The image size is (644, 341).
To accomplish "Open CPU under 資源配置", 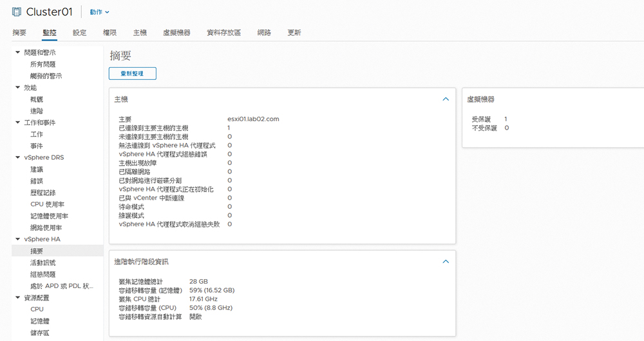I will tap(37, 309).
